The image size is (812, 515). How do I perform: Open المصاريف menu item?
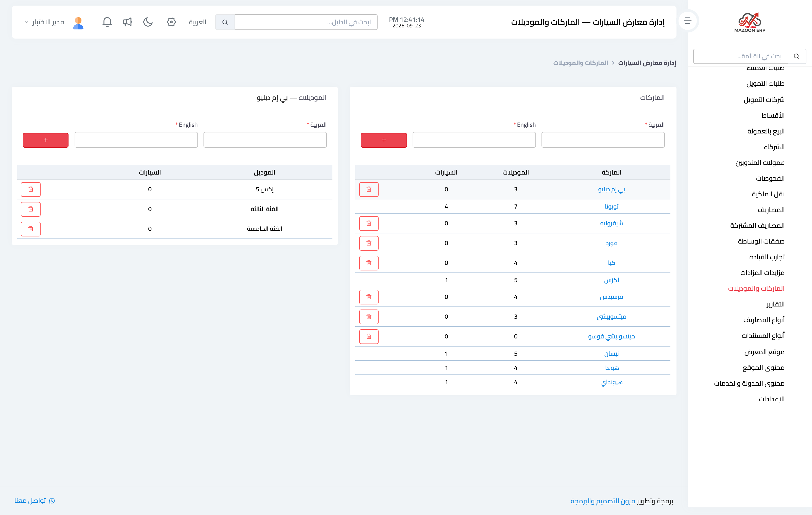coord(771,210)
